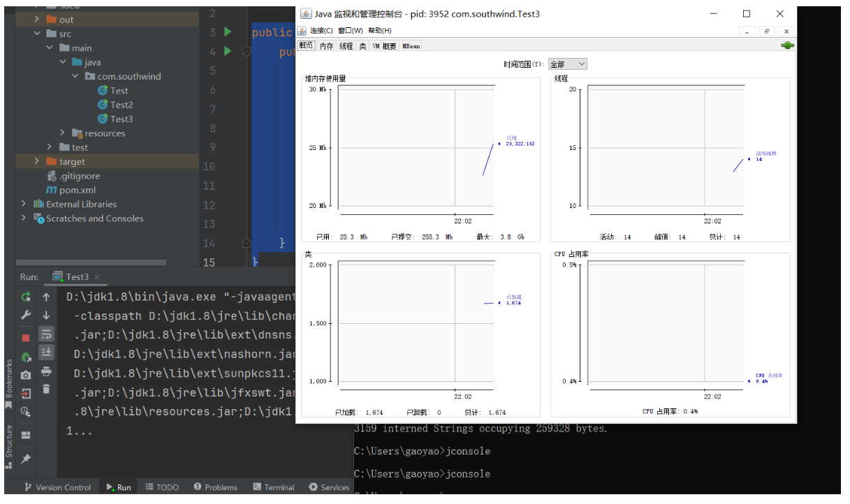This screenshot has width=850, height=504.
Task: Switch to the MBean tab
Action: click(411, 46)
